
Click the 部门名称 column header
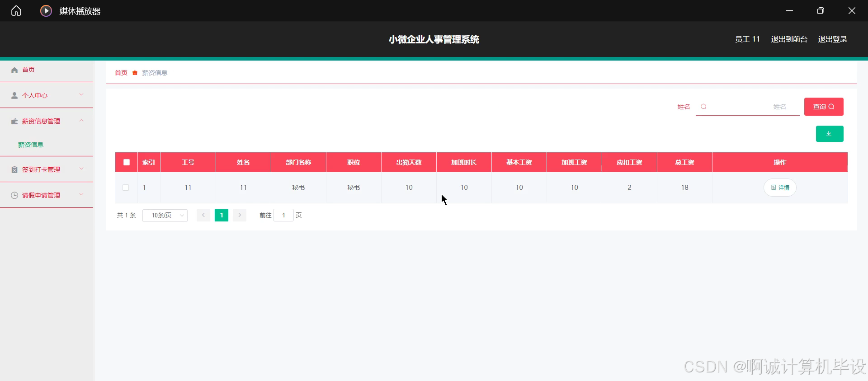click(x=298, y=162)
